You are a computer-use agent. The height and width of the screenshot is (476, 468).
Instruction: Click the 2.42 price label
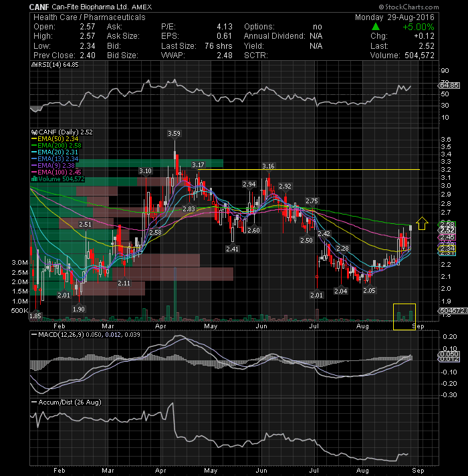[324, 234]
